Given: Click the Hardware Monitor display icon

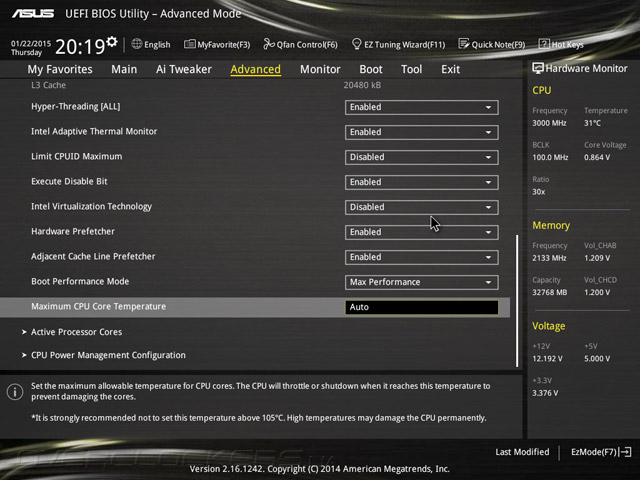Looking at the screenshot, I should 538,68.
